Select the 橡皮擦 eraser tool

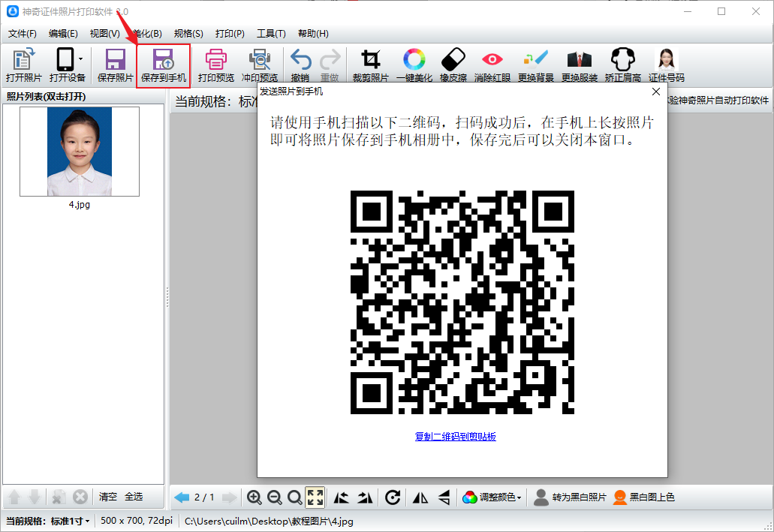point(453,65)
